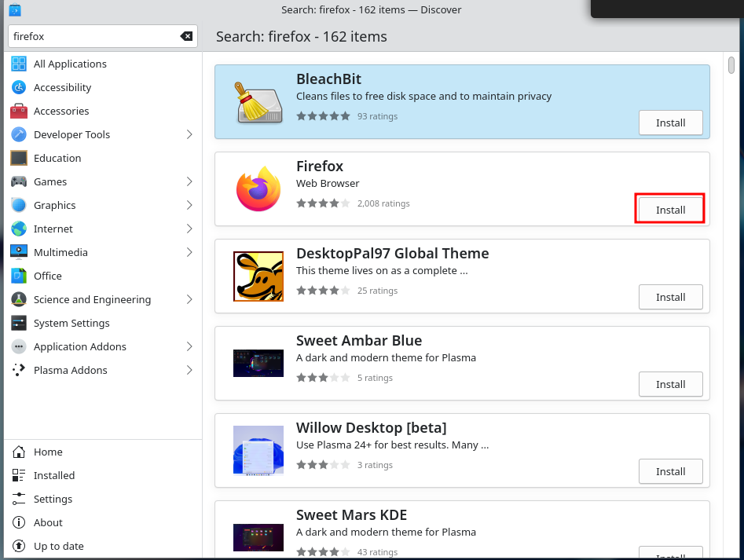
Task: Click the System Settings sidebar icon
Action: [19, 323]
